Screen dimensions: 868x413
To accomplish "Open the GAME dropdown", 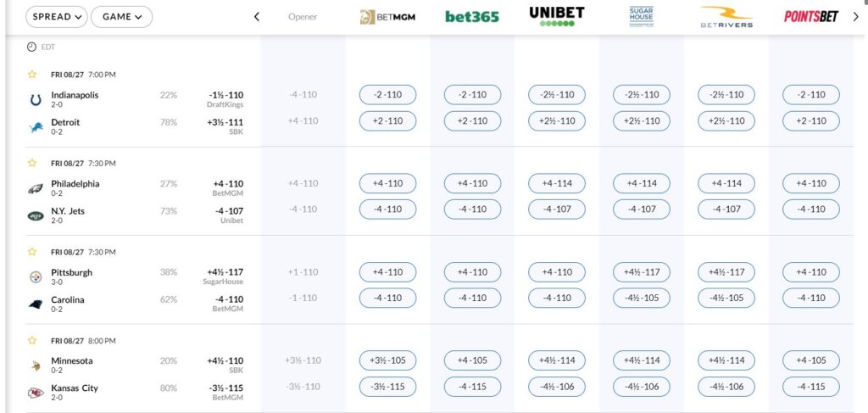I will (122, 17).
